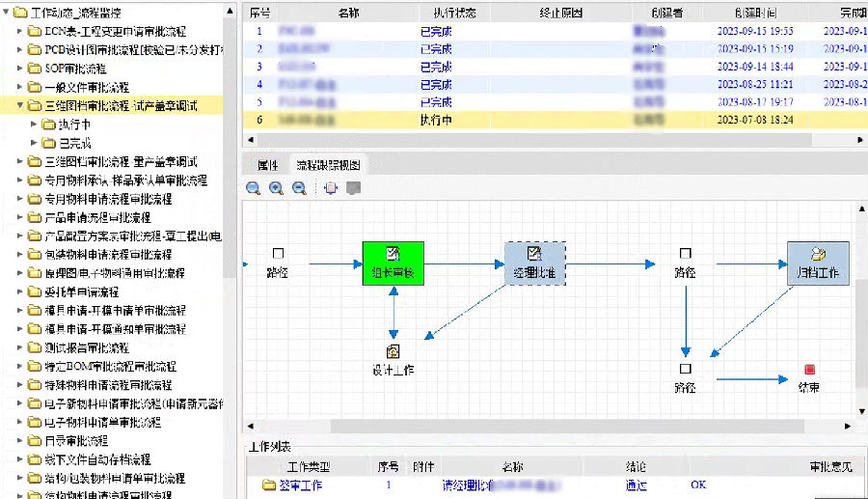This screenshot has width=868, height=499.
Task: Click the 终止原因 column header
Action: click(x=560, y=13)
